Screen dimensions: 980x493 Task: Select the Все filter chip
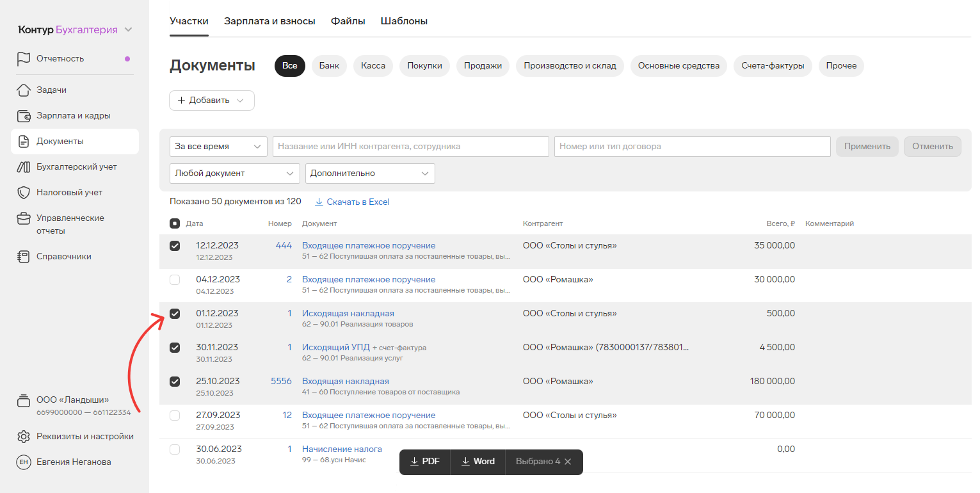coord(290,66)
